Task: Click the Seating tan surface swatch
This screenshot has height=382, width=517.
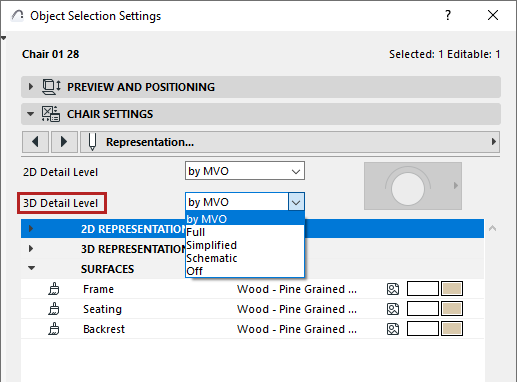Action: 452,309
